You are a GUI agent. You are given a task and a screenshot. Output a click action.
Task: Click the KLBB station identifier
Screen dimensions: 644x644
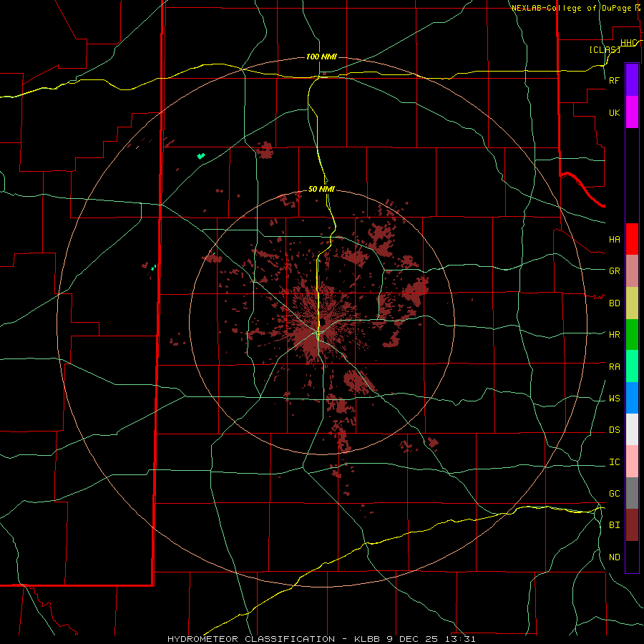368,639
